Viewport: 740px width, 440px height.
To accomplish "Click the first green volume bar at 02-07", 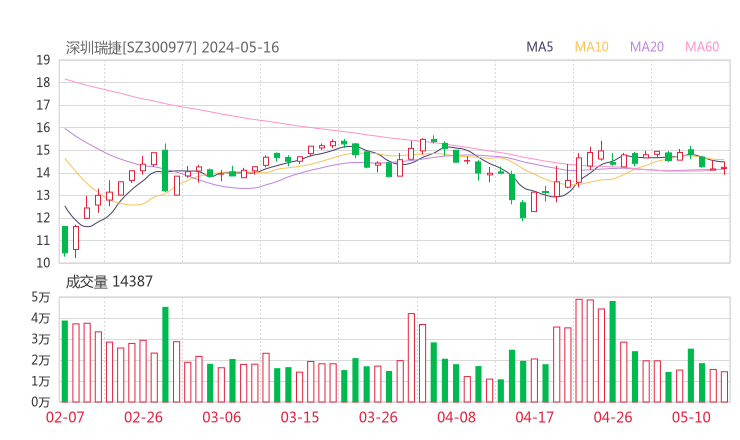I will point(65,362).
